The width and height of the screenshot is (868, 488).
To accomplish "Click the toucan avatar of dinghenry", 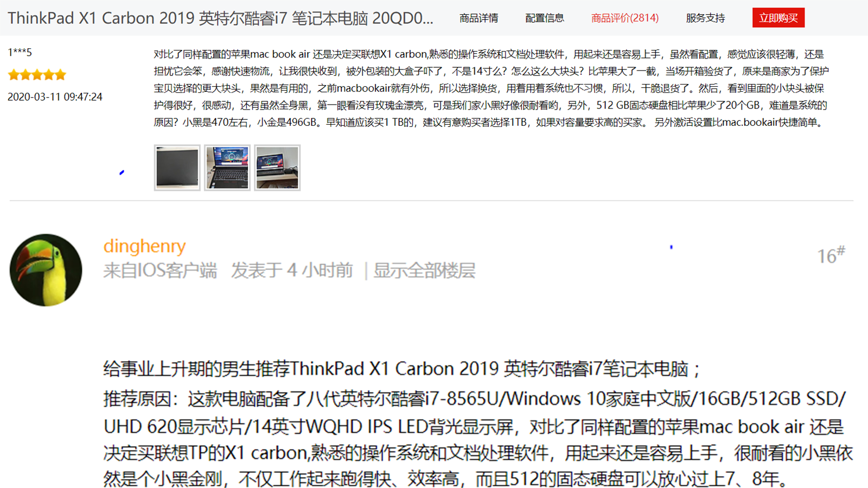I will point(46,270).
